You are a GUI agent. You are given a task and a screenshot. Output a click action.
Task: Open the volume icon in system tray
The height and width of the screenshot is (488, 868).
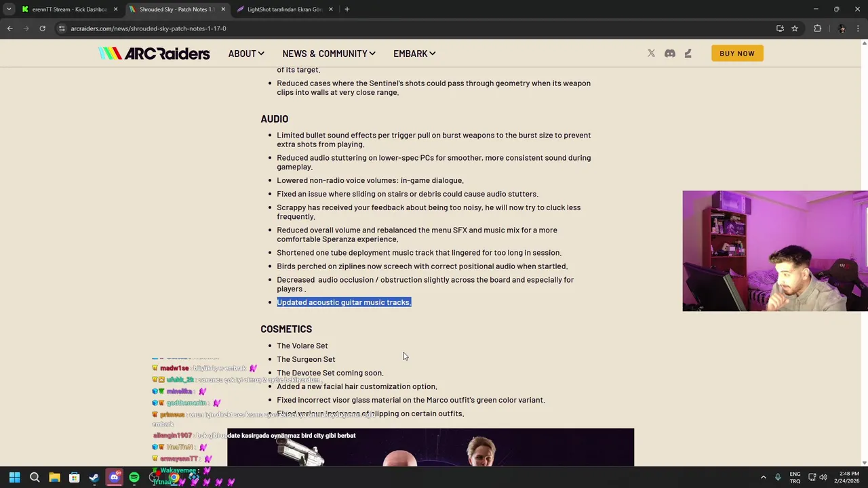(x=823, y=477)
